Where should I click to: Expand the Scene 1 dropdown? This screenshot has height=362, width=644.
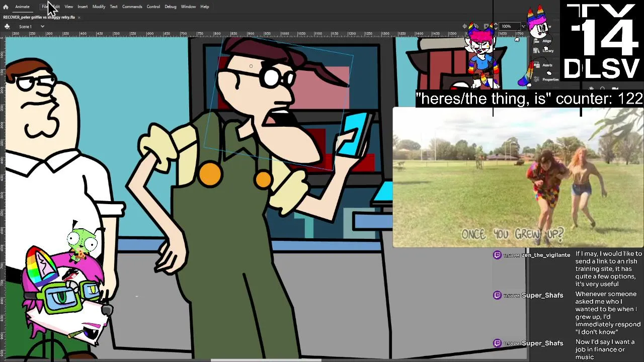click(x=42, y=26)
